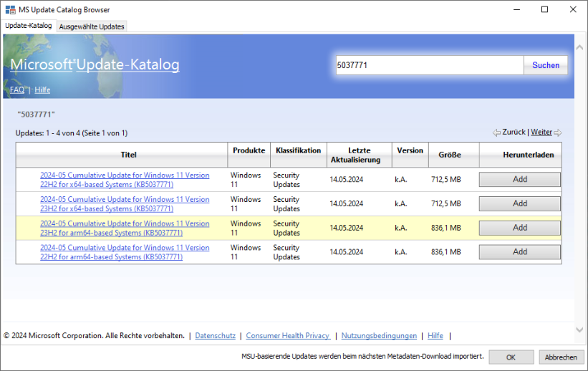The image size is (588, 371).
Task: Click the Abbrechen button to cancel
Action: point(561,357)
